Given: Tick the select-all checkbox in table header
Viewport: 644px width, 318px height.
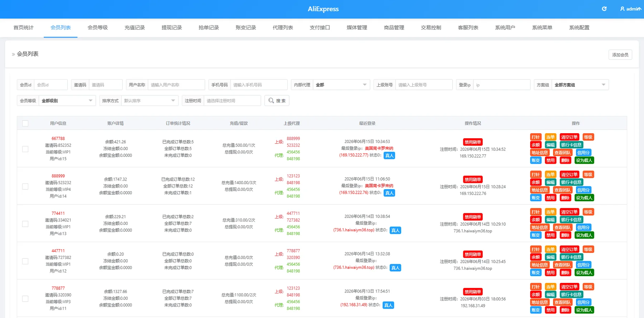Looking at the screenshot, I should point(25,123).
